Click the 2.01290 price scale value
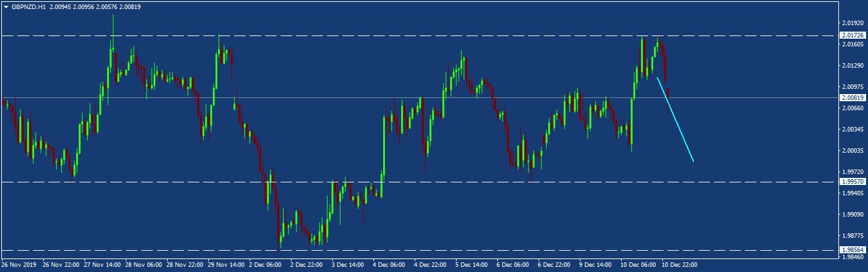This screenshot has width=868, height=272. tap(853, 66)
